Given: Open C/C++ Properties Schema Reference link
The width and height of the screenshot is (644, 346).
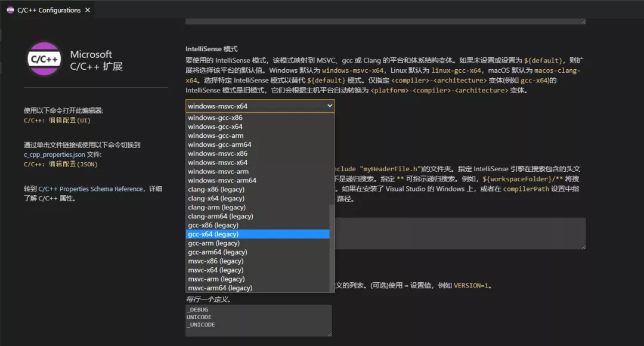Looking at the screenshot, I should coord(91,189).
